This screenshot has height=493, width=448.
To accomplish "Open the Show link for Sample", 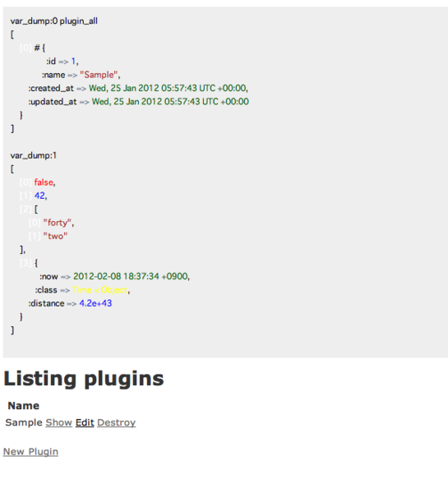I will pyautogui.click(x=59, y=422).
